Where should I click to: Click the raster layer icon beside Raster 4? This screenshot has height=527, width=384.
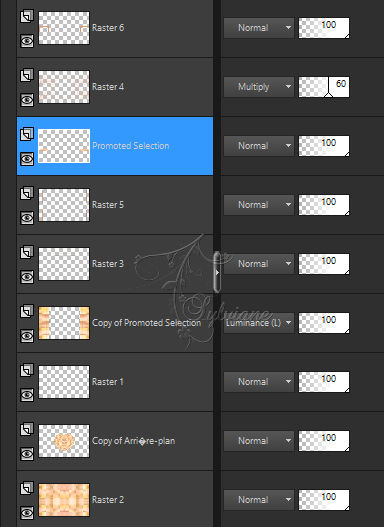(27, 75)
